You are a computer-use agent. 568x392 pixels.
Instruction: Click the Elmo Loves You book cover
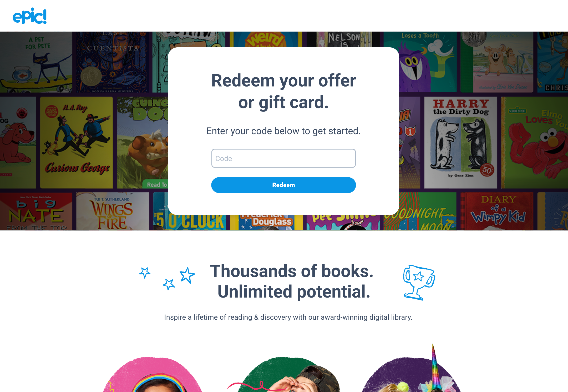coord(535,142)
